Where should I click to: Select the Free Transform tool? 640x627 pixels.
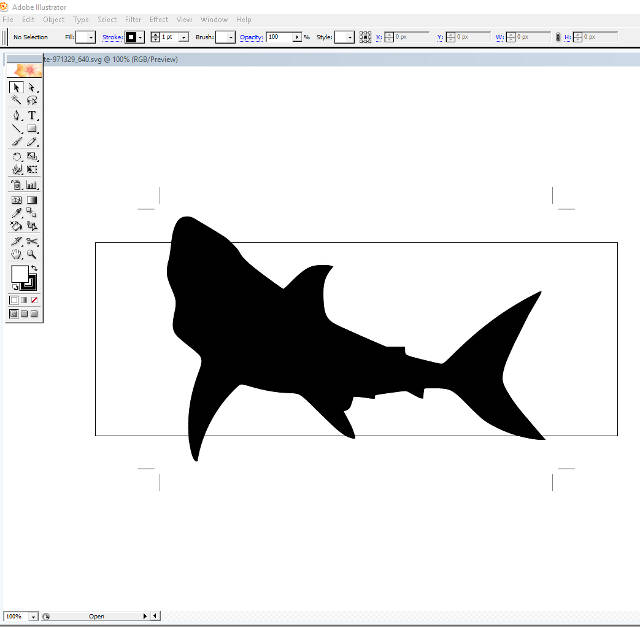click(x=32, y=169)
